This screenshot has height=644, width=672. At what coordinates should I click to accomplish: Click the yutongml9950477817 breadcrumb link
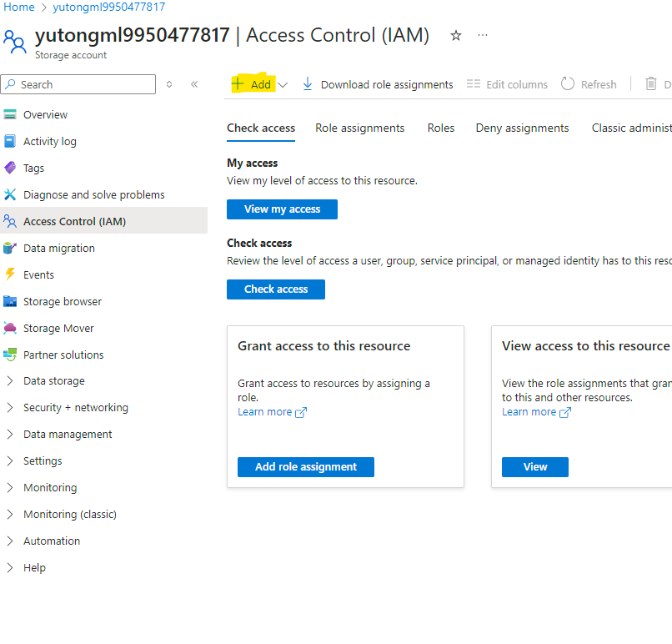click(x=109, y=7)
